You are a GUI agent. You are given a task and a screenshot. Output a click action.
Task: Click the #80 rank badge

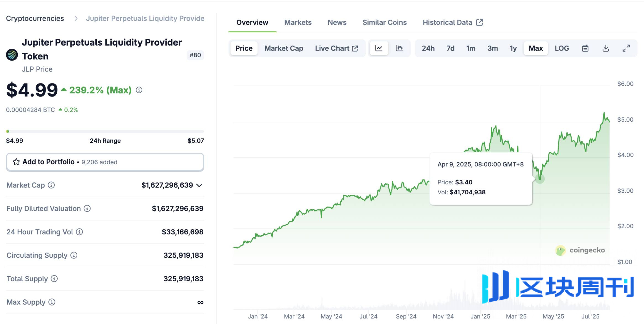point(195,55)
